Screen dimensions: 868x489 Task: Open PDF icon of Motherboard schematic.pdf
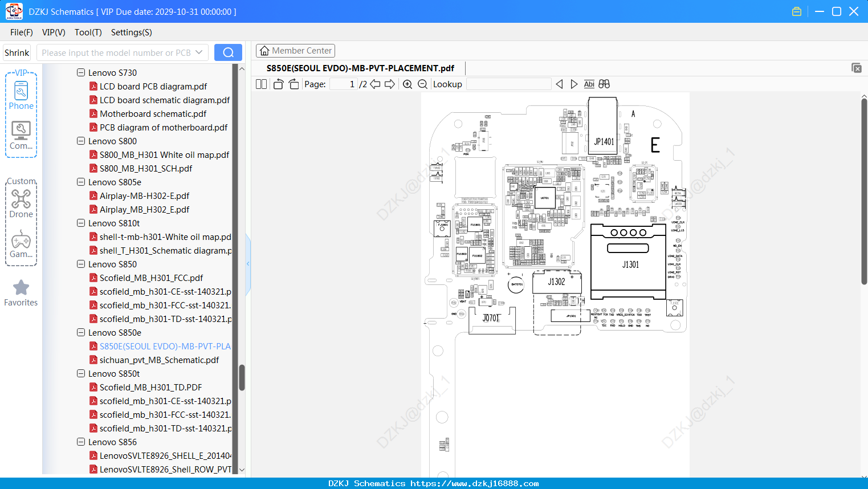(x=93, y=114)
